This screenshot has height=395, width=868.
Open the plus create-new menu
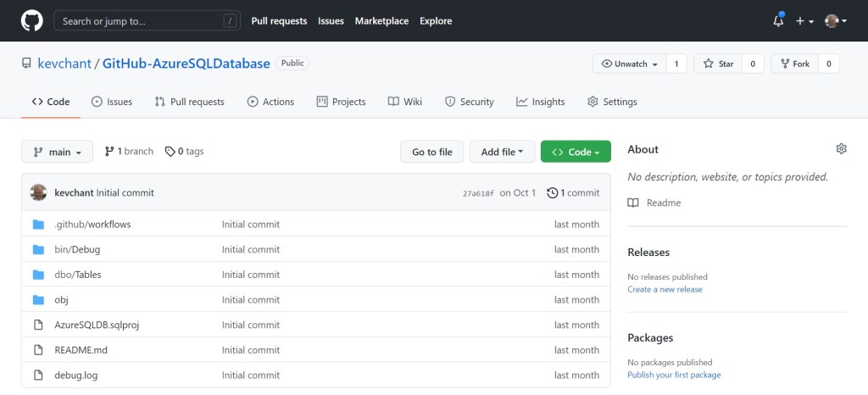(x=804, y=21)
